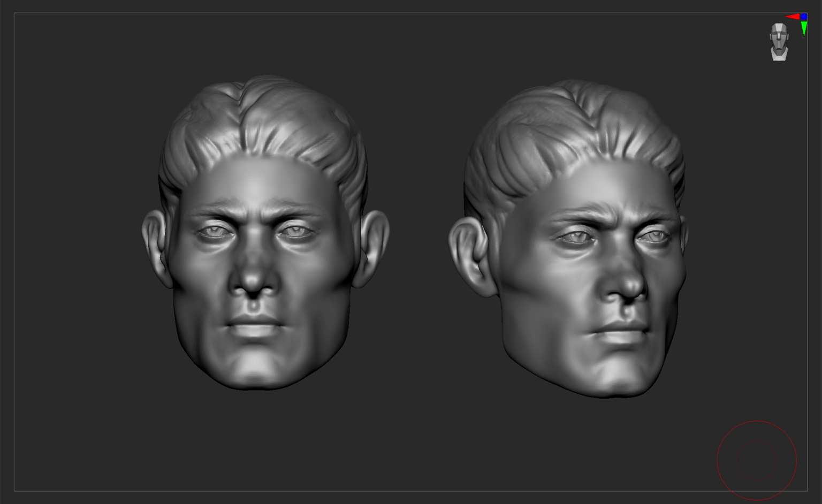Click the blue Z-axis dot
This screenshot has width=822, height=504.
[804, 17]
